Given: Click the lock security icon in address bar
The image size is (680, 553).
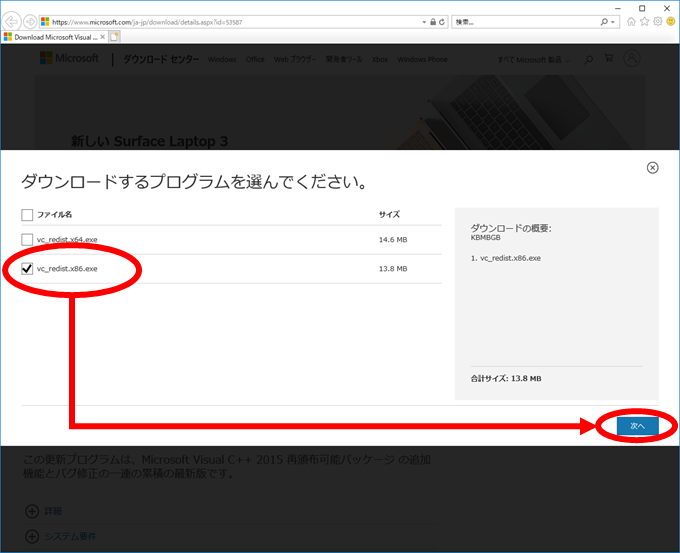Looking at the screenshot, I should coord(433,22).
